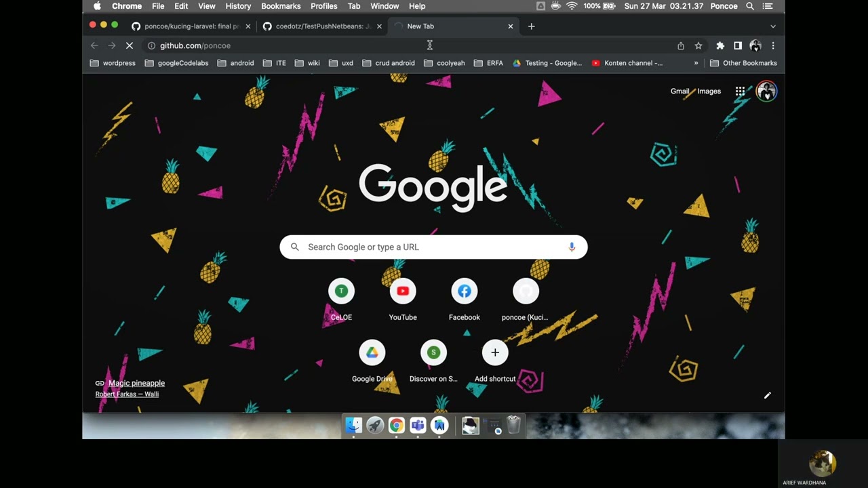
Task: Open the CeLOE shortcut
Action: [341, 300]
